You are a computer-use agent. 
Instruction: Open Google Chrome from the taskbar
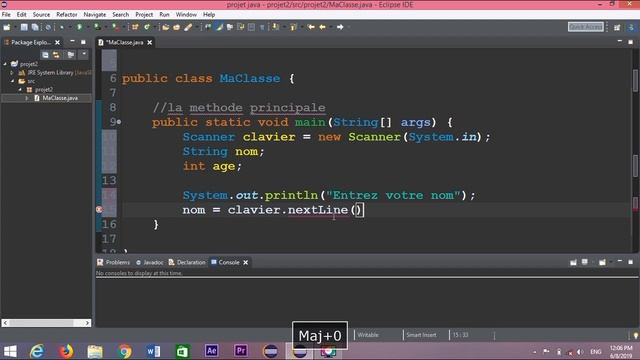pos(124,351)
